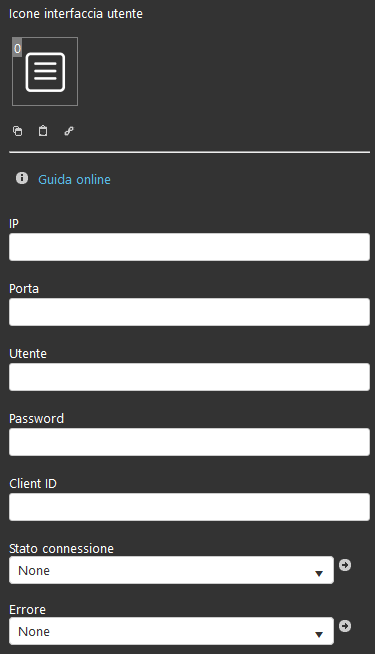Image resolution: width=375 pixels, height=654 pixels.
Task: Focus the IP input field
Action: 189,247
